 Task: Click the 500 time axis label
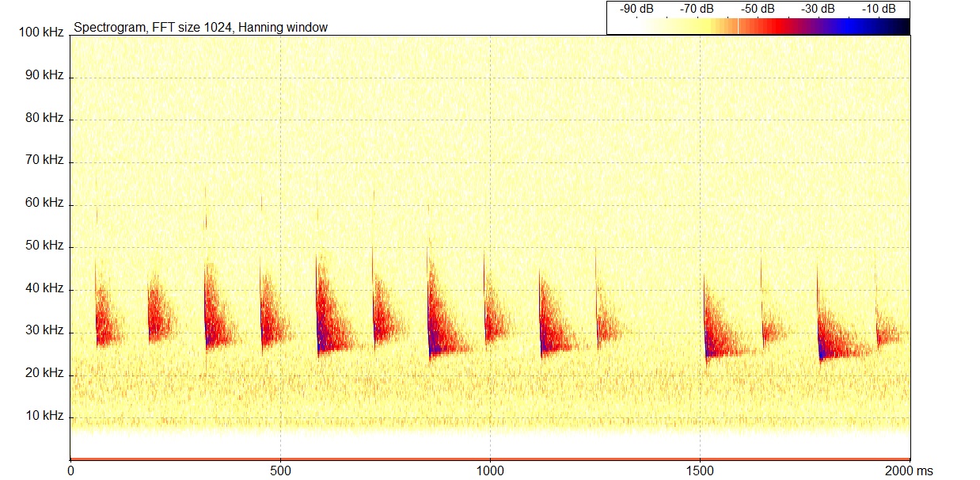coord(281,470)
